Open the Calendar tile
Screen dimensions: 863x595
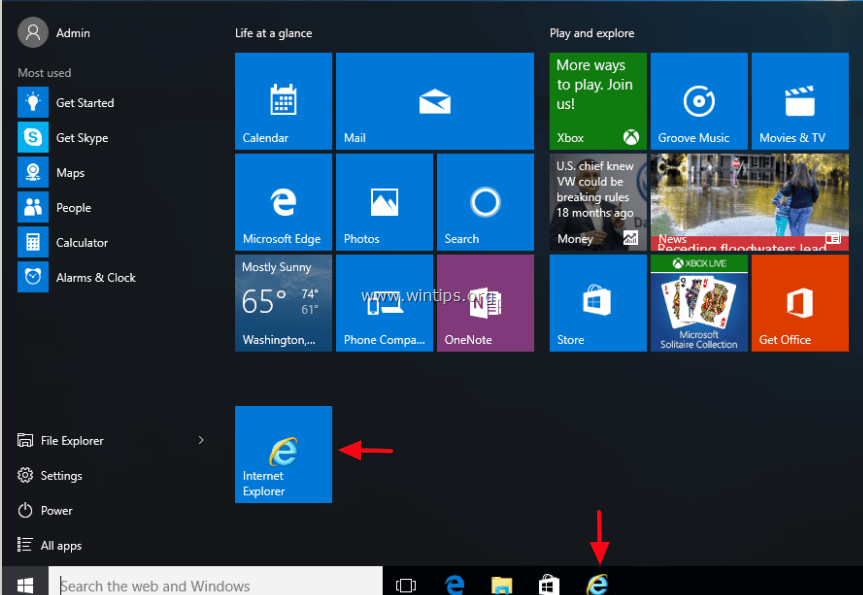(283, 101)
